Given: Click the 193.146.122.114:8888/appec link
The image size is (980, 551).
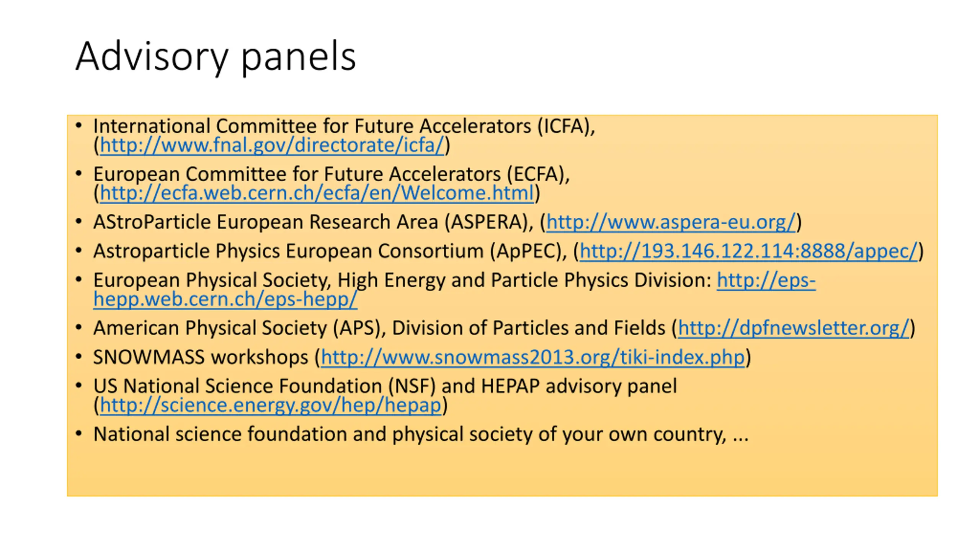Looking at the screenshot, I should click(x=748, y=251).
